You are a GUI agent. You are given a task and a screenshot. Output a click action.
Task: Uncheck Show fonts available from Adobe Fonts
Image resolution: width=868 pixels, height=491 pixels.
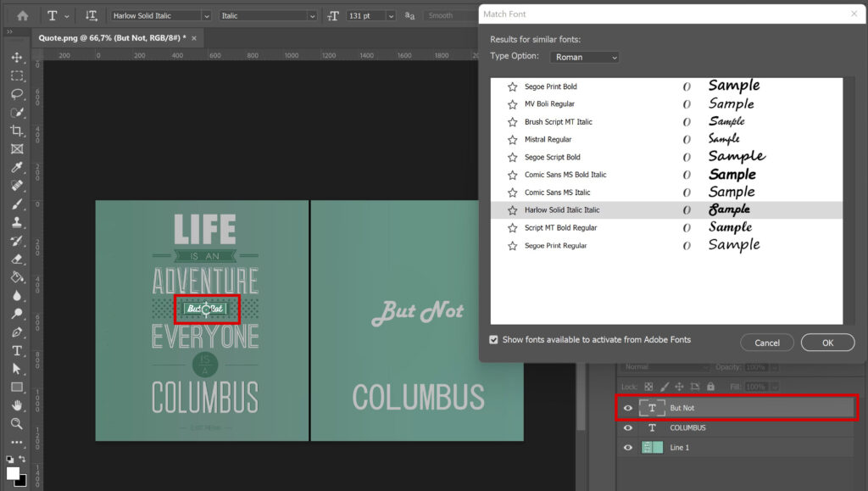pyautogui.click(x=493, y=339)
